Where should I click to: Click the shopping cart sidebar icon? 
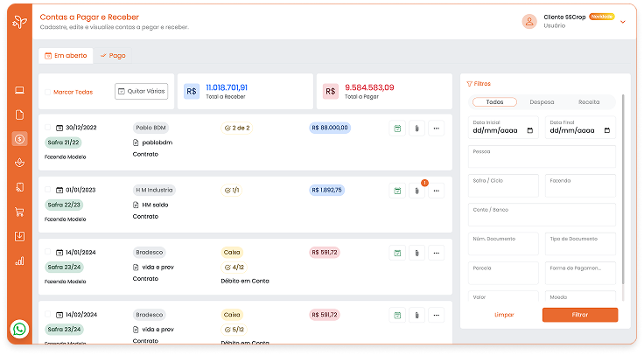tap(20, 212)
